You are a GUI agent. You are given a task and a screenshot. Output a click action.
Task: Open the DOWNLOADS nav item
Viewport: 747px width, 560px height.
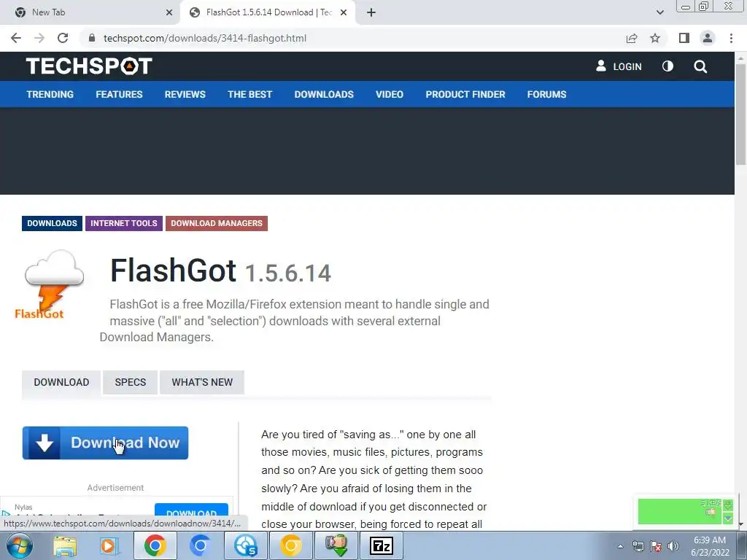click(x=324, y=94)
